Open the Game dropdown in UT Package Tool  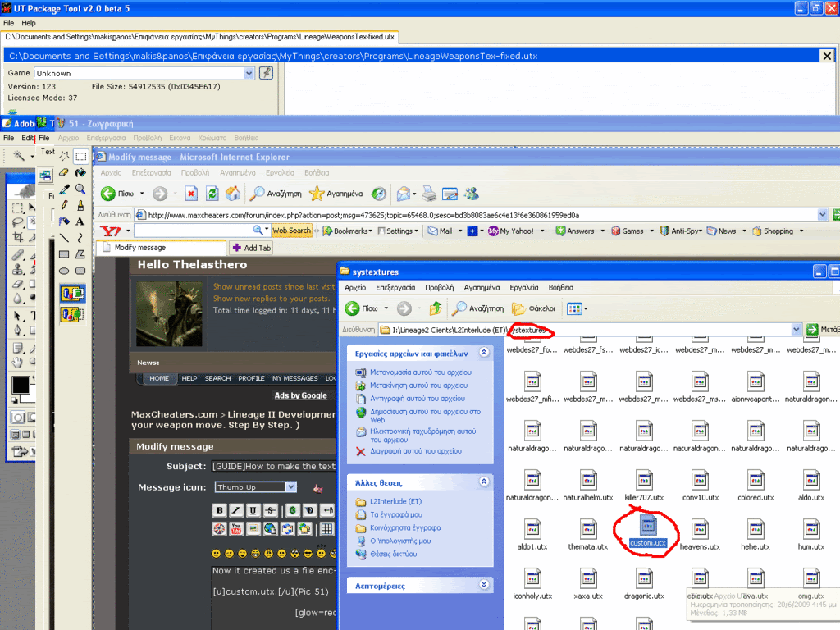(x=249, y=73)
